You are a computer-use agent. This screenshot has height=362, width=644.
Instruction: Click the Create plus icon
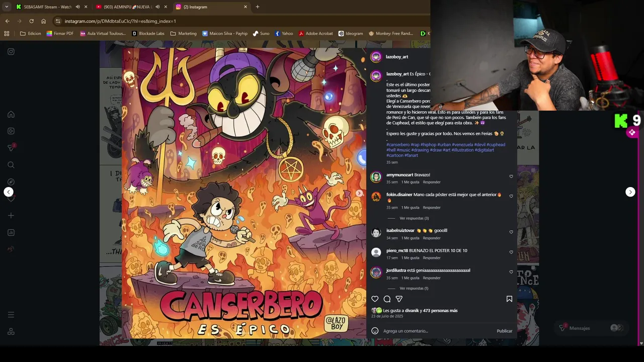tap(11, 215)
